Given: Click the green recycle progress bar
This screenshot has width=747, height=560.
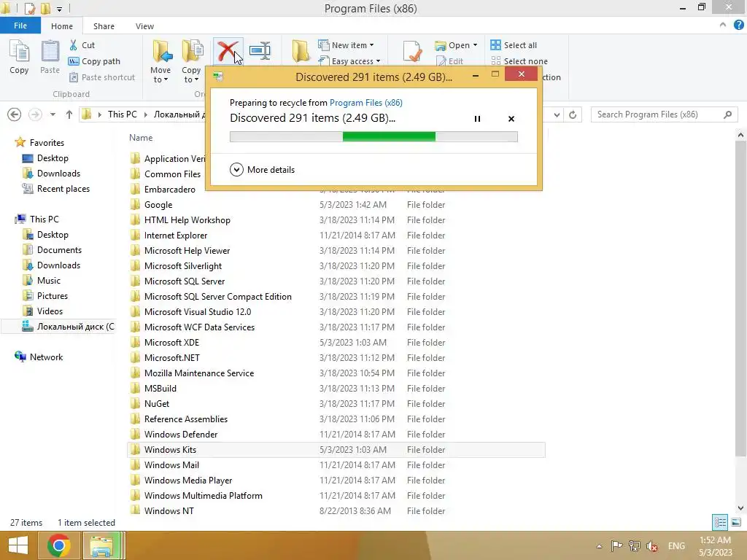Looking at the screenshot, I should [x=373, y=137].
